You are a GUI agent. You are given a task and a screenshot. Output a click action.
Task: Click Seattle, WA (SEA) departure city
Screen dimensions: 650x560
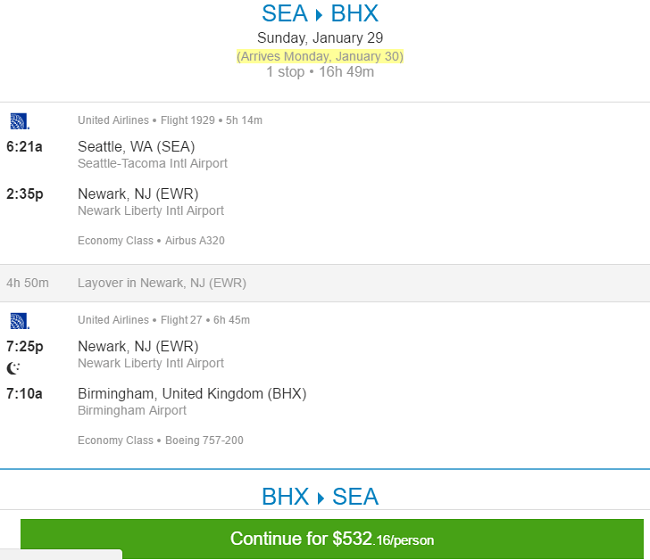136,147
